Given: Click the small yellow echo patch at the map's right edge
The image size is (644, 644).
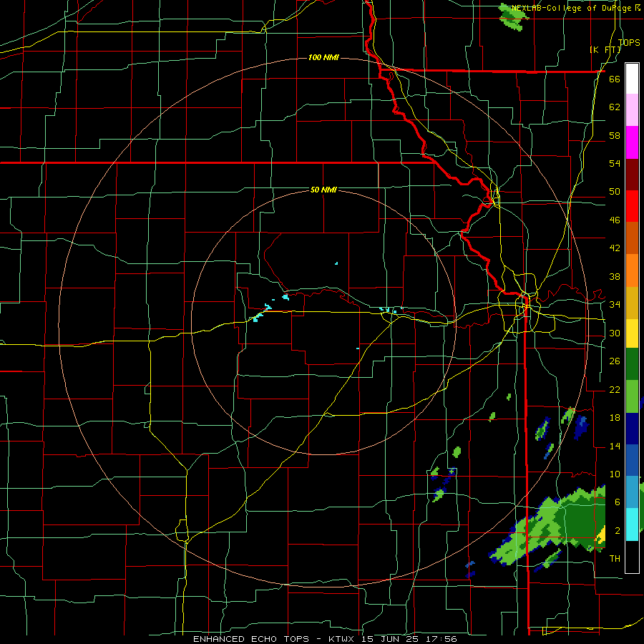Looking at the screenshot, I should coord(601,536).
